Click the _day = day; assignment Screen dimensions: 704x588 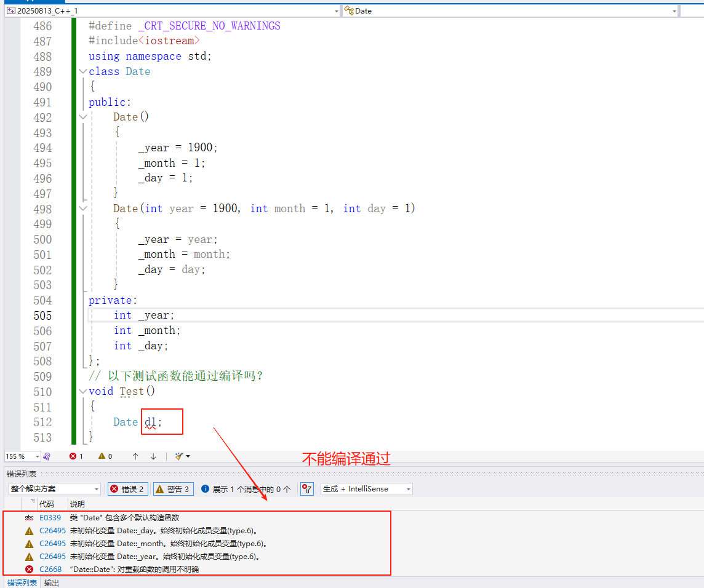[172, 270]
